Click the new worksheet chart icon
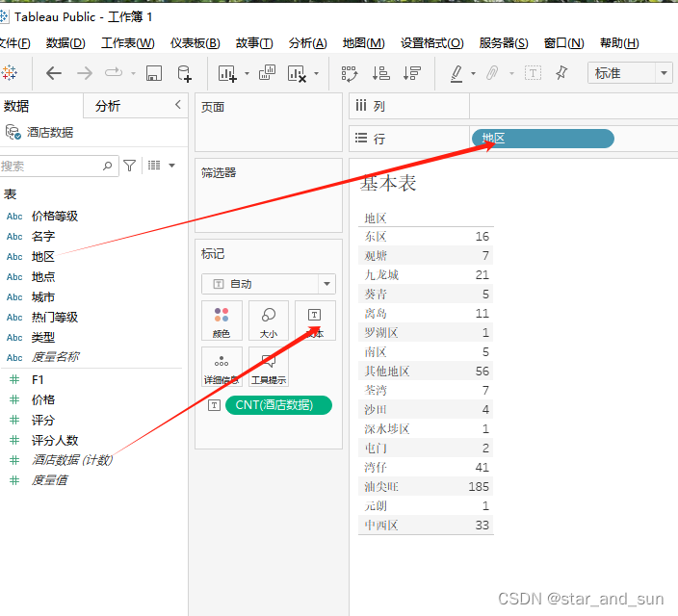Viewport: 678px width, 616px height. [x=227, y=73]
